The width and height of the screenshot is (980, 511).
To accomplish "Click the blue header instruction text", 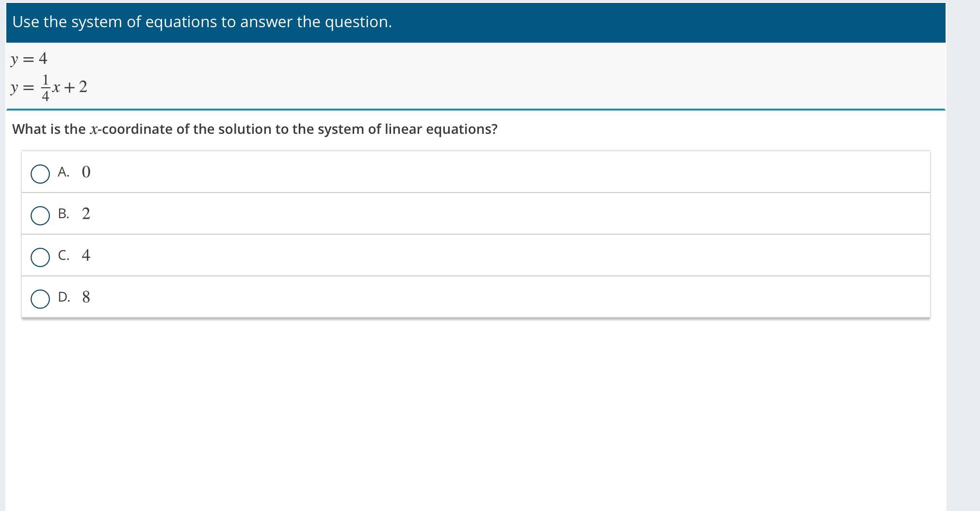I will click(202, 22).
